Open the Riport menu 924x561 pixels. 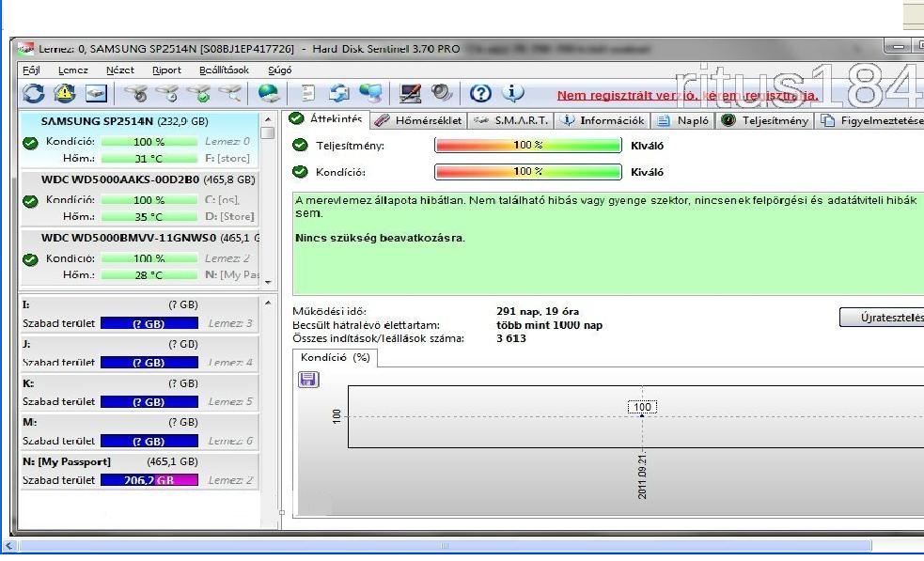click(166, 70)
